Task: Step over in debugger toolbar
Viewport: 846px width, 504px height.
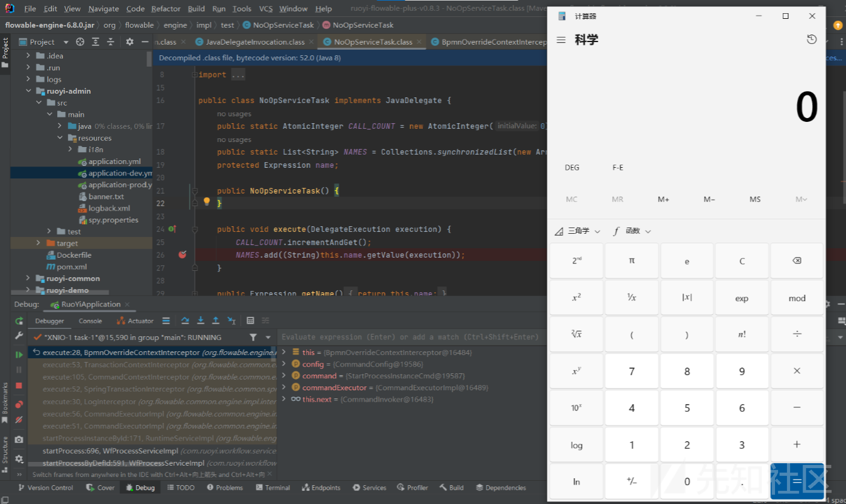Action: (x=185, y=320)
